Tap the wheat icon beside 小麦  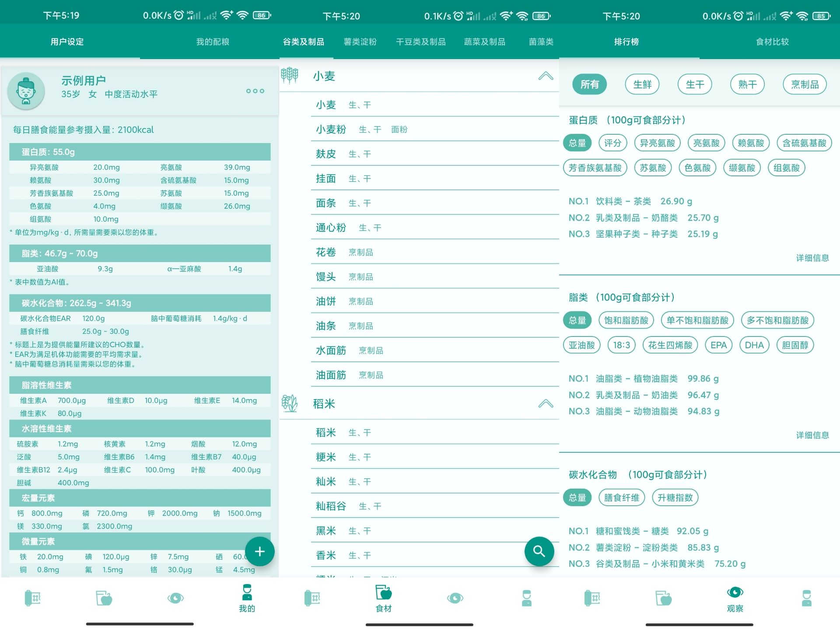pos(290,76)
